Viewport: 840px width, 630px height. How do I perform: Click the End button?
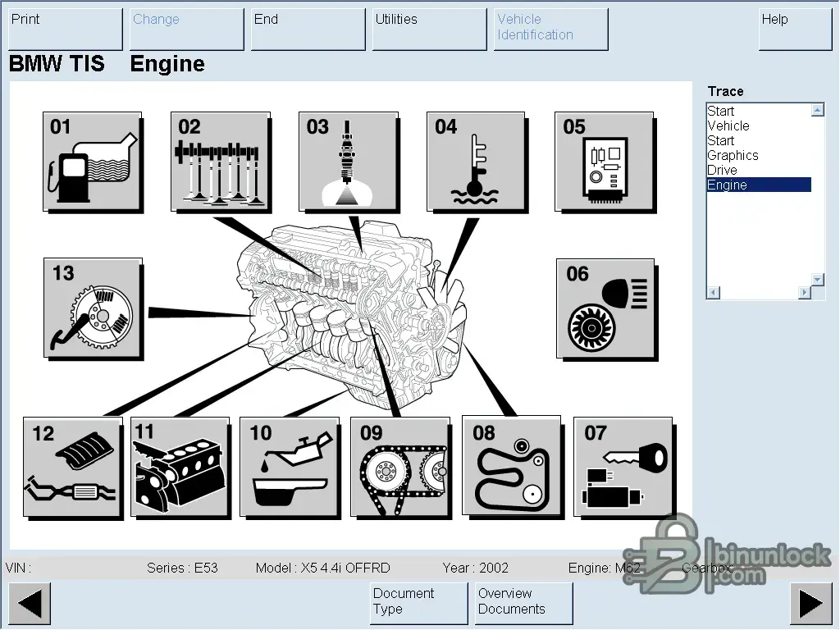[x=308, y=30]
